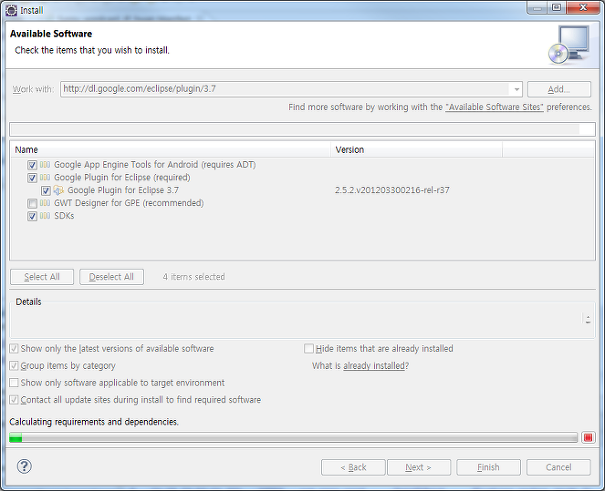Click the < Back button

pos(353,467)
